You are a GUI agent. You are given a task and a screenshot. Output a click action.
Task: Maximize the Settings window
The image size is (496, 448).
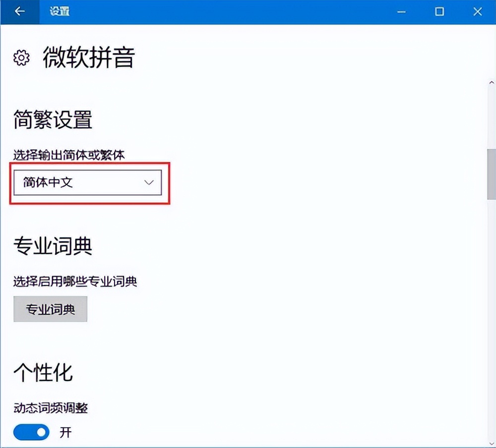pos(439,11)
